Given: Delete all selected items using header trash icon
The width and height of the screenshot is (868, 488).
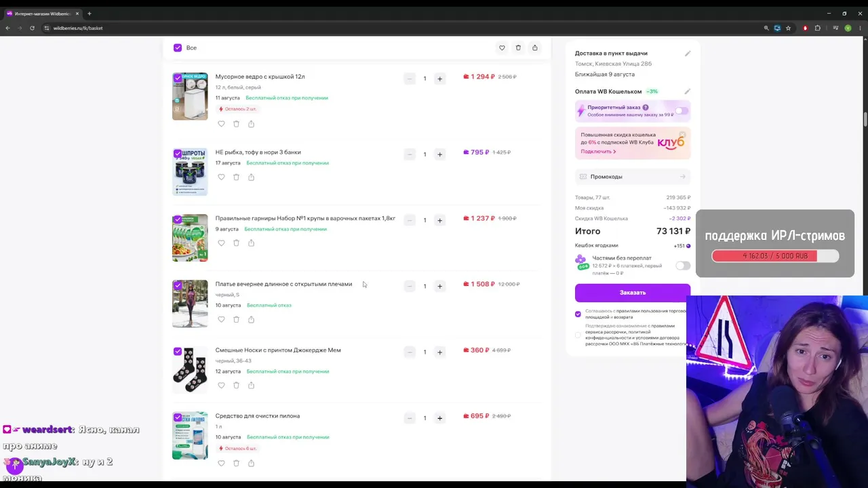Looking at the screenshot, I should pos(518,47).
